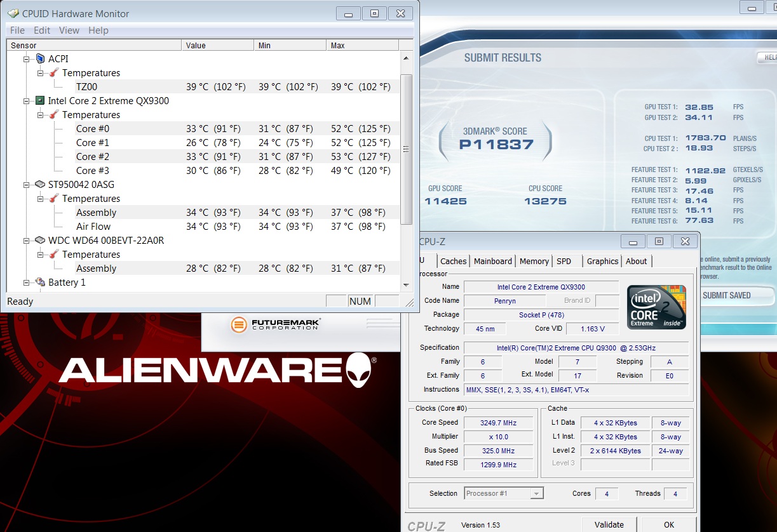777x532 pixels.
Task: Click the Sensor column header
Action: [x=94, y=45]
